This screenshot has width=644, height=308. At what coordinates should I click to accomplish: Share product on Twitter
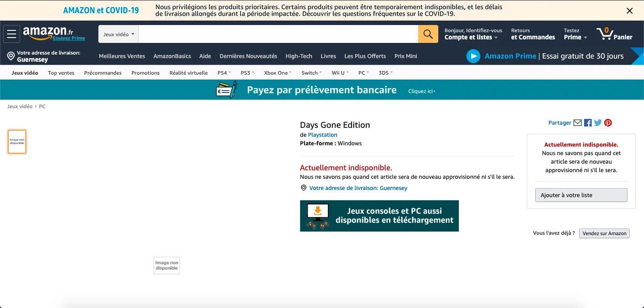pyautogui.click(x=598, y=123)
